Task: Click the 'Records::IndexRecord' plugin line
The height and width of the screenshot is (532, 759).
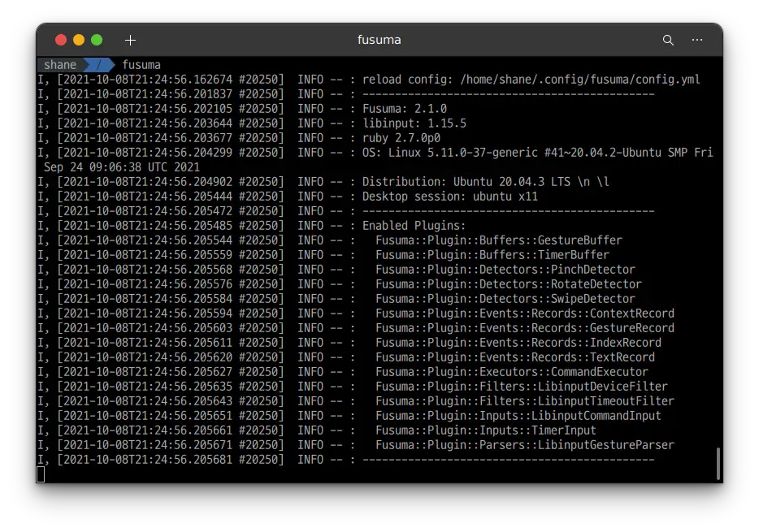Action: click(518, 343)
